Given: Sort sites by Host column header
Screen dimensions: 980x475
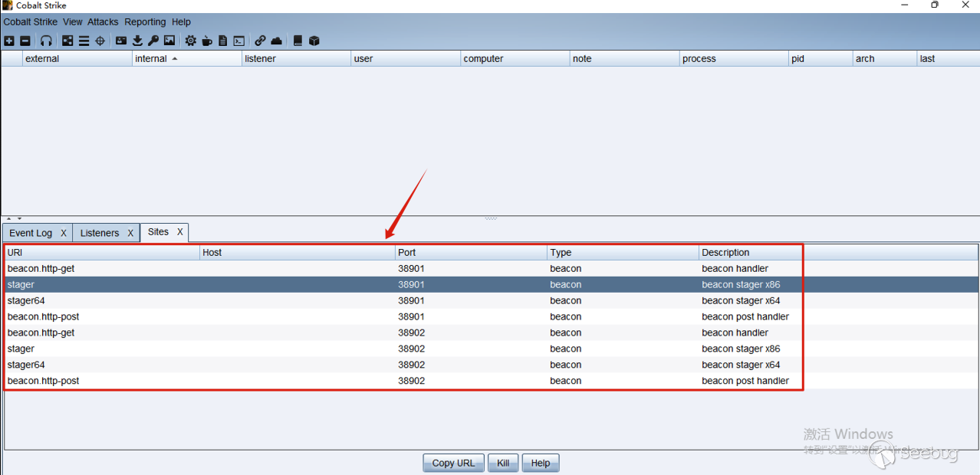Looking at the screenshot, I should [x=298, y=252].
